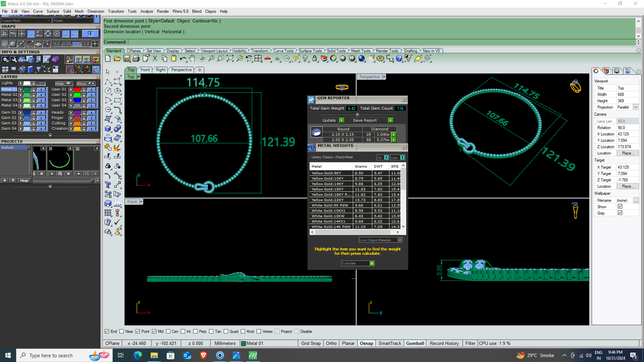The height and width of the screenshot is (362, 644).
Task: Click the red car icon in toolbar
Action: point(268,59)
